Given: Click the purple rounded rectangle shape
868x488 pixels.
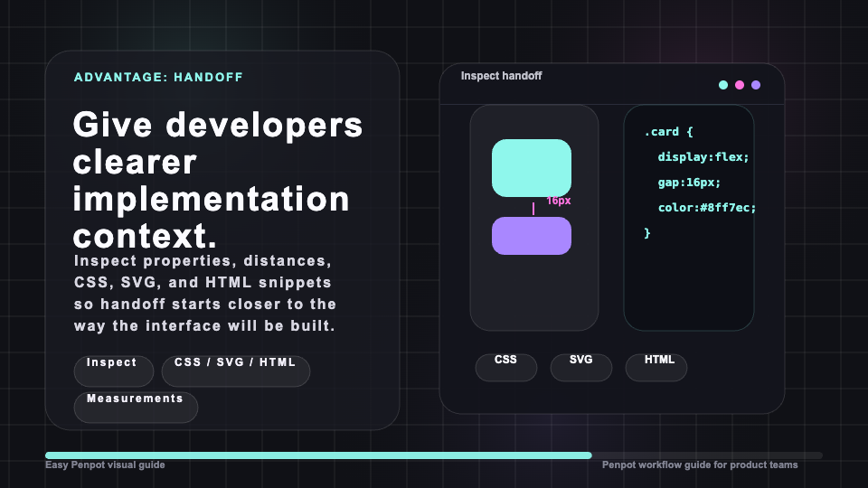Looking at the screenshot, I should pos(532,236).
